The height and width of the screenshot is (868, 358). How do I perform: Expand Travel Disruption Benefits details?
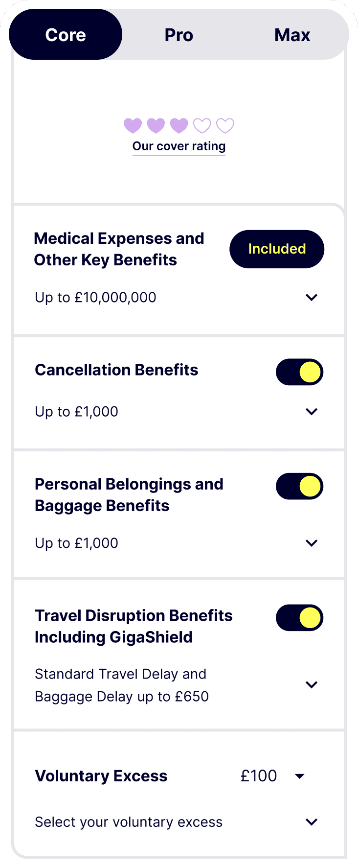click(312, 685)
